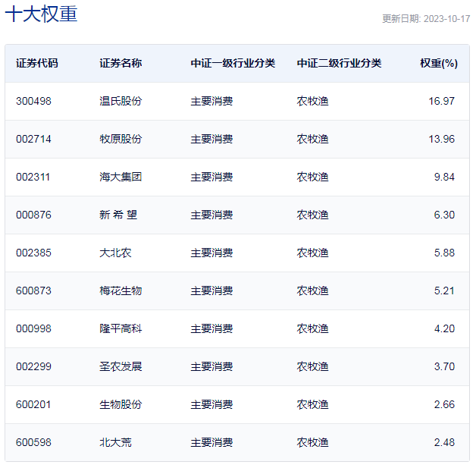Screen dimensions: 476x468
Task: Select stock name 梅花生物
Action: click(121, 291)
